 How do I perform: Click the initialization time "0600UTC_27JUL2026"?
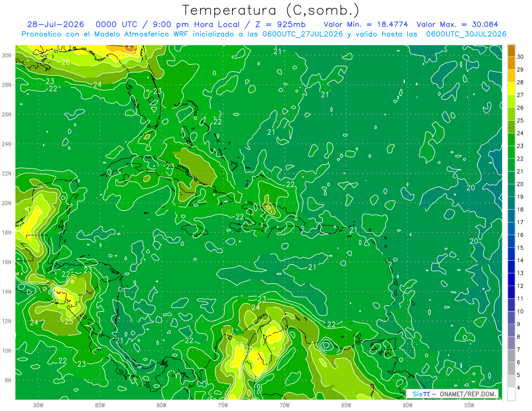coord(303,34)
